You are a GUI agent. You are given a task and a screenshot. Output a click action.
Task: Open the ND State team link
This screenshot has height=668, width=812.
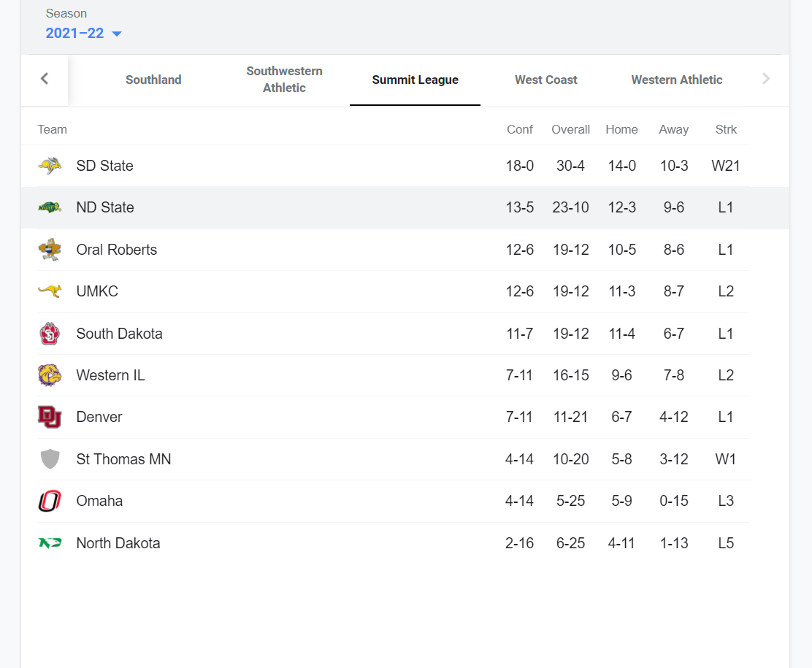105,207
